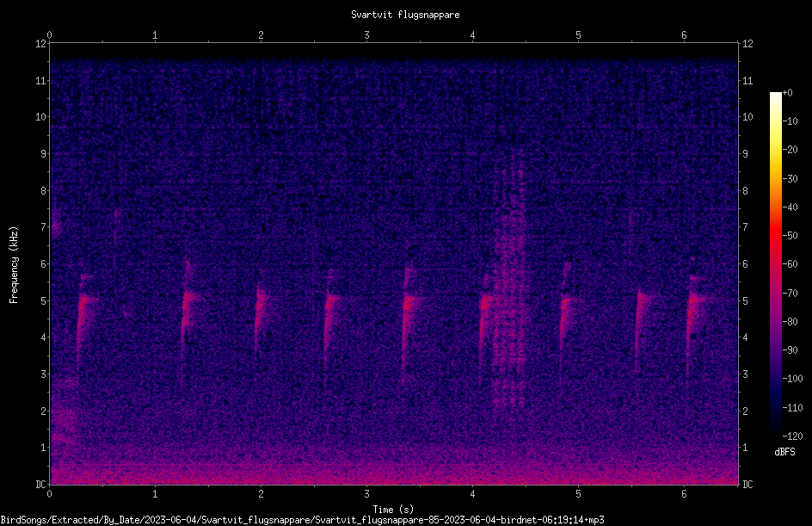This screenshot has width=812, height=526.
Task: Click the '3' tick on the bottom time axis
Action: [366, 494]
